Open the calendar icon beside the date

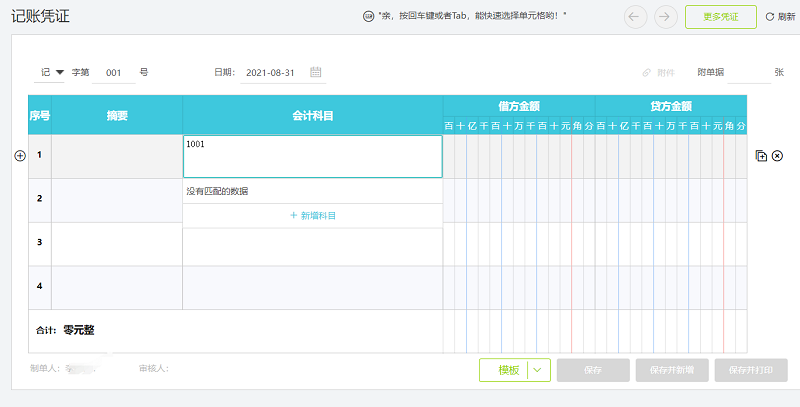[x=316, y=72]
